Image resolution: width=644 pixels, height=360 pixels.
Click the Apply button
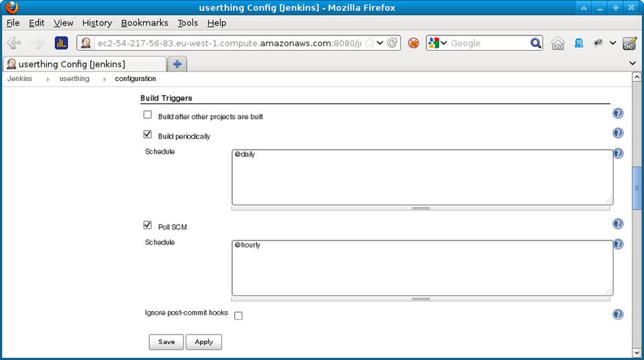tap(203, 342)
